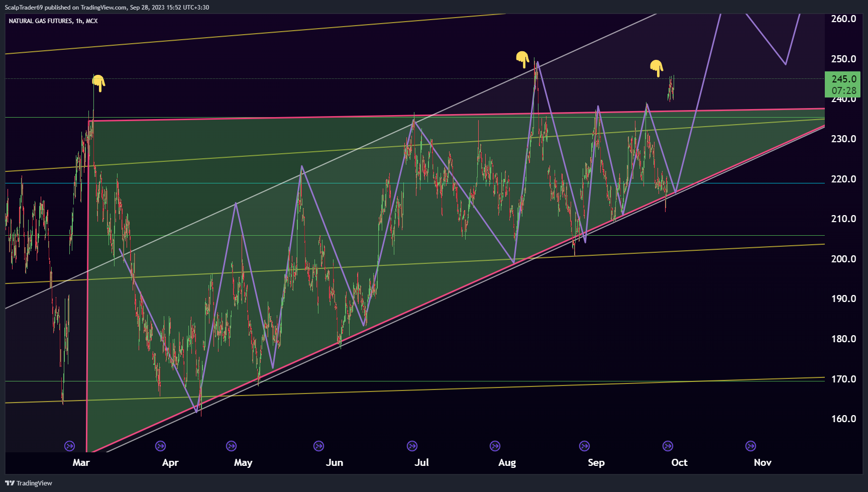This screenshot has width=868, height=492.
Task: Click the 200.0 price axis label
Action: [x=844, y=259]
